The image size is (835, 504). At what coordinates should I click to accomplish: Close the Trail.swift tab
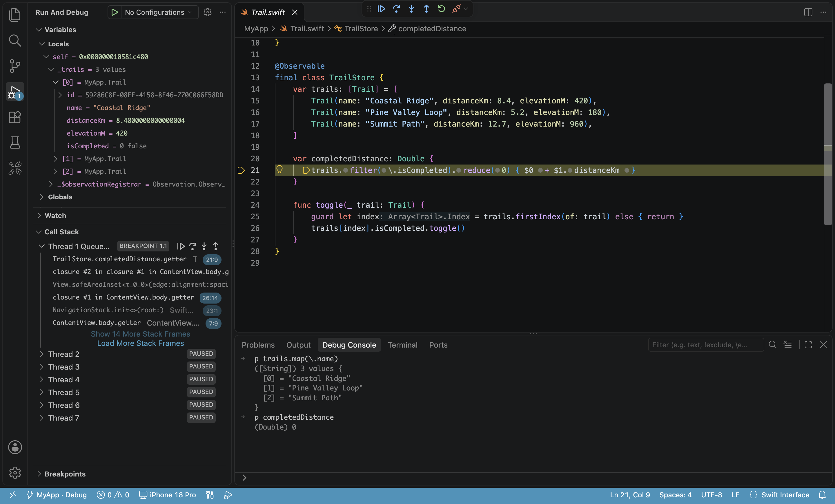coord(295,12)
